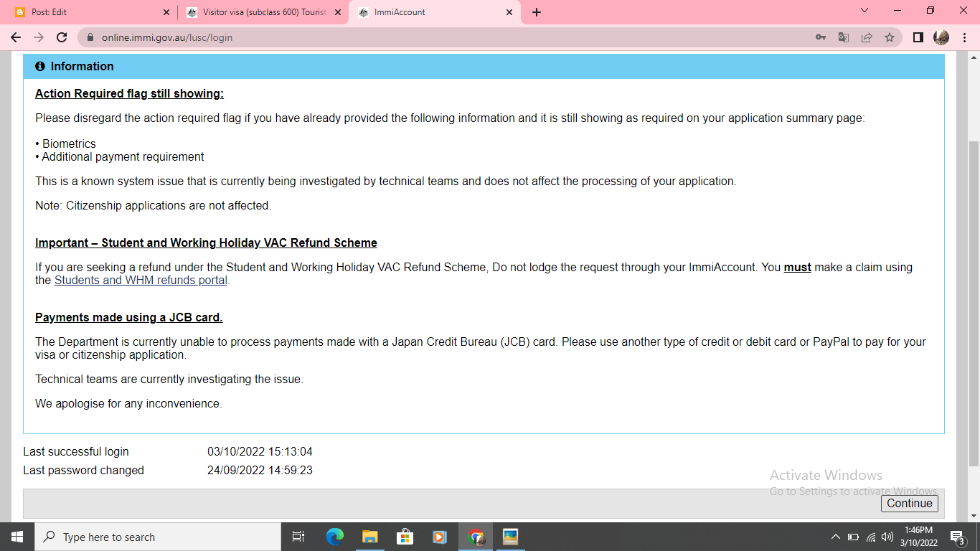Click the taskbar search box

point(157,537)
